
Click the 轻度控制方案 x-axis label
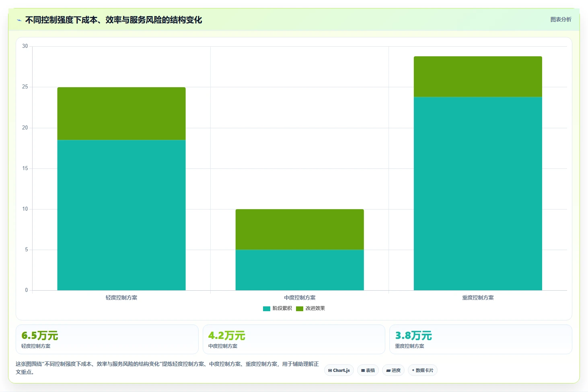coord(121,298)
